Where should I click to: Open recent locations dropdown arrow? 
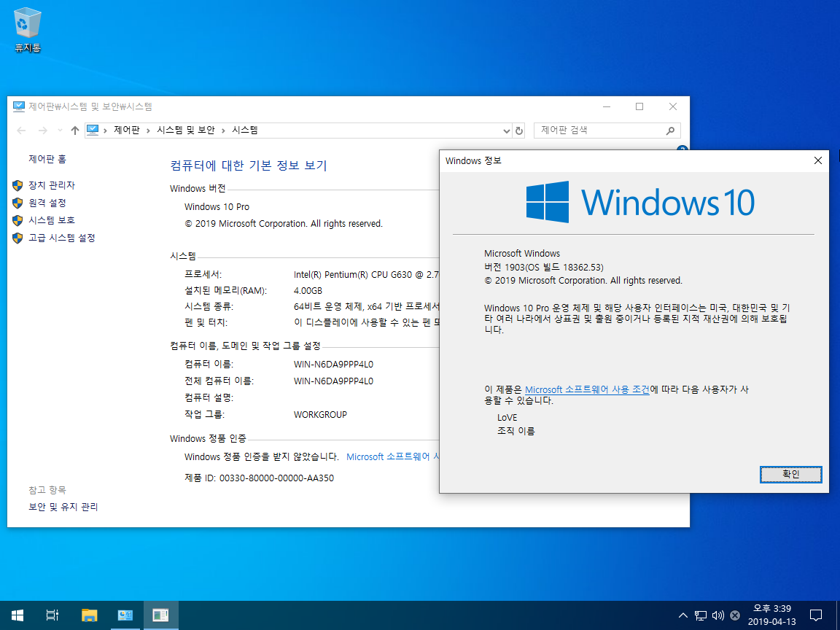click(x=60, y=131)
